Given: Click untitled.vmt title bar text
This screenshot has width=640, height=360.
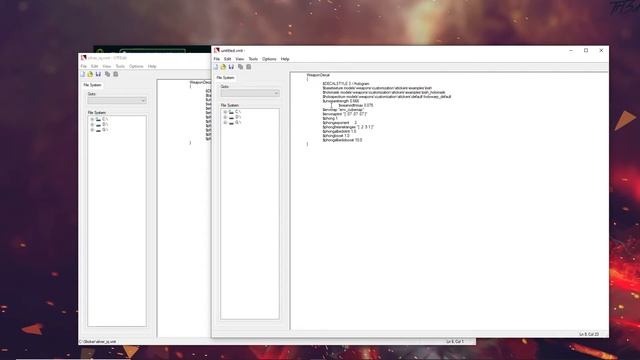Looking at the screenshot, I should pyautogui.click(x=232, y=51).
